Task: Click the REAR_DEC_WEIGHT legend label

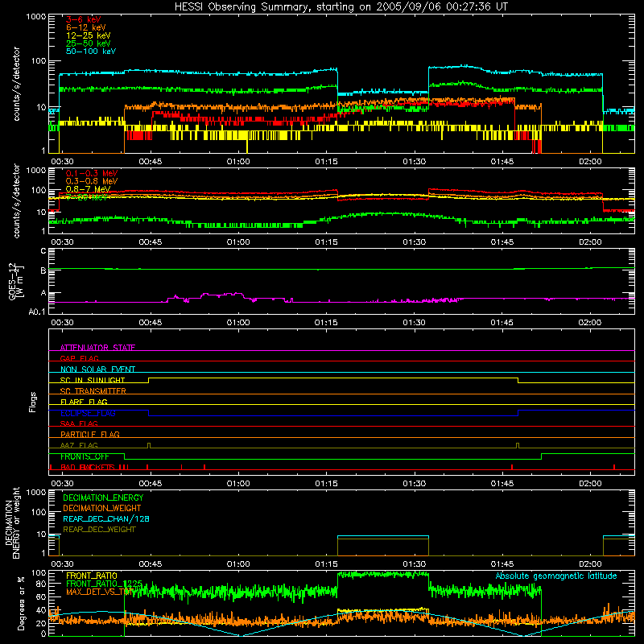Action: coord(99,530)
